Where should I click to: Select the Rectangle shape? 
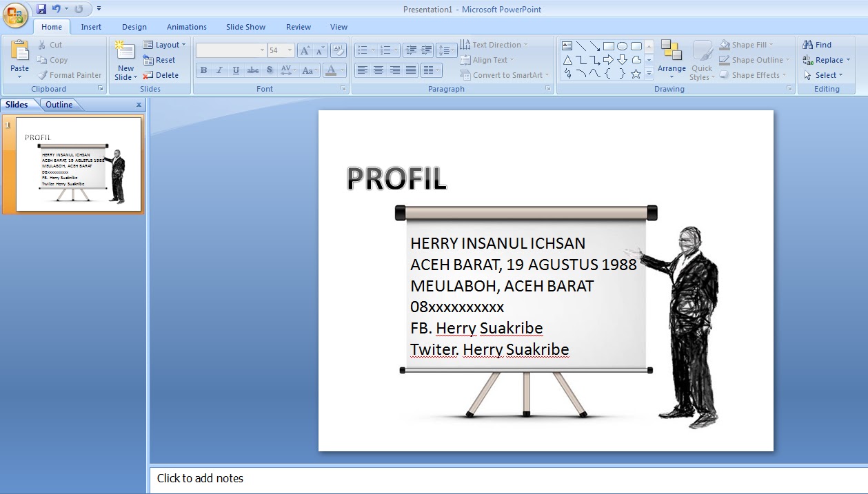[609, 46]
